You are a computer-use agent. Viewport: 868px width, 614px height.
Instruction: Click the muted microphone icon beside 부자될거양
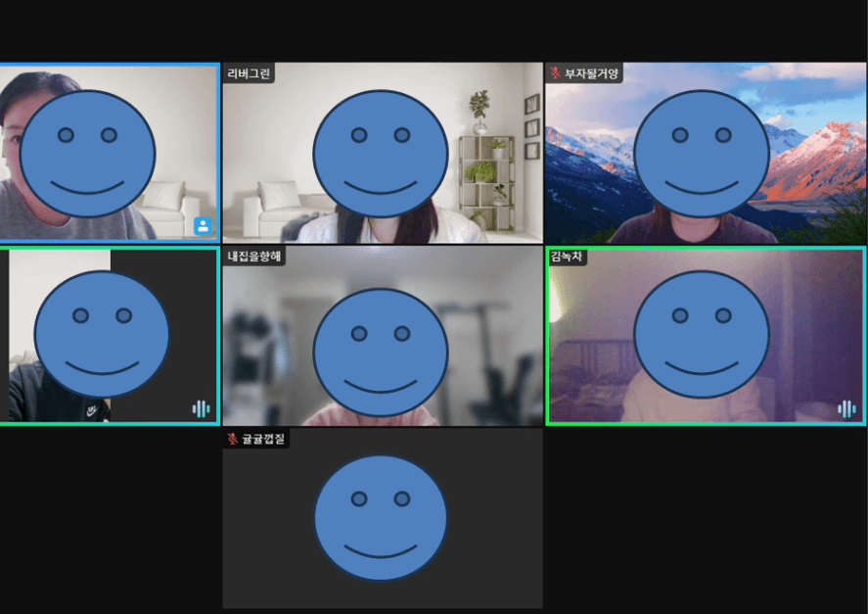556,73
